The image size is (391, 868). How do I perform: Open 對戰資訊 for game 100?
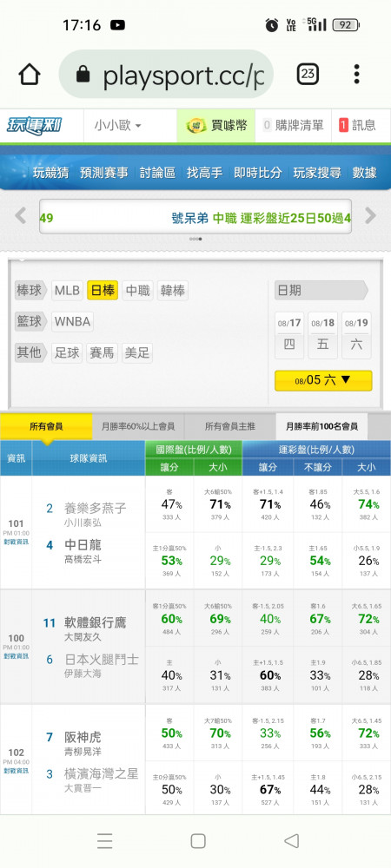[x=16, y=656]
